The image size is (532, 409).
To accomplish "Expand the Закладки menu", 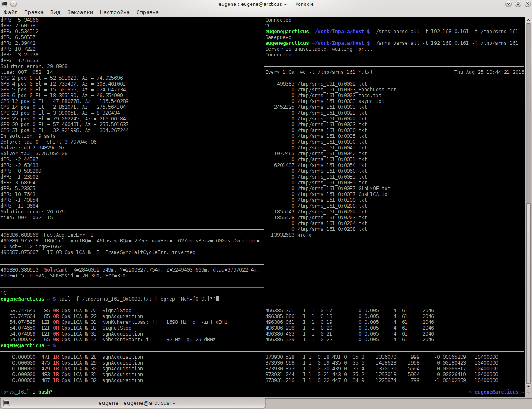I will [x=80, y=12].
